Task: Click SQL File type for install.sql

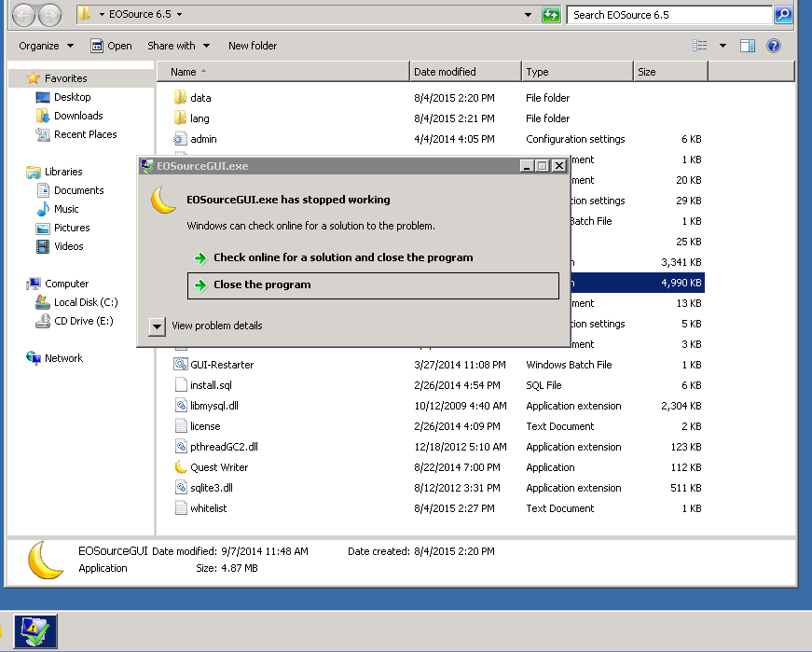Action: (x=544, y=385)
